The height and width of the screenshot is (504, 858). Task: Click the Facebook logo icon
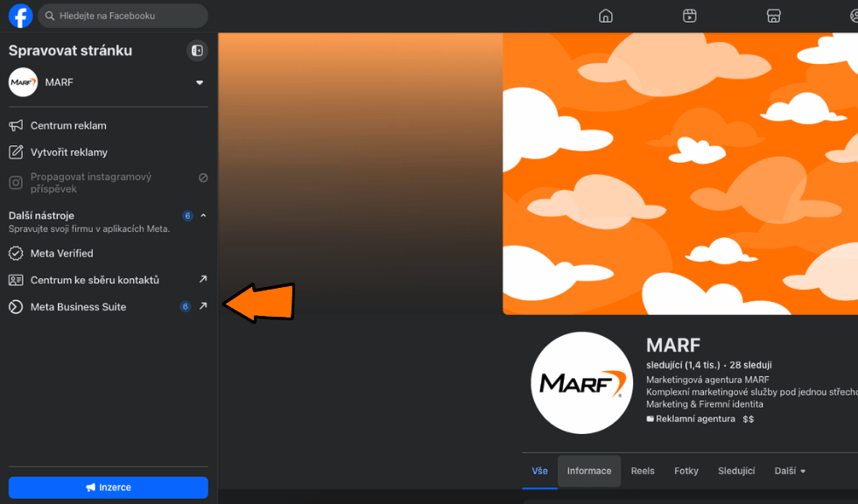tap(21, 16)
